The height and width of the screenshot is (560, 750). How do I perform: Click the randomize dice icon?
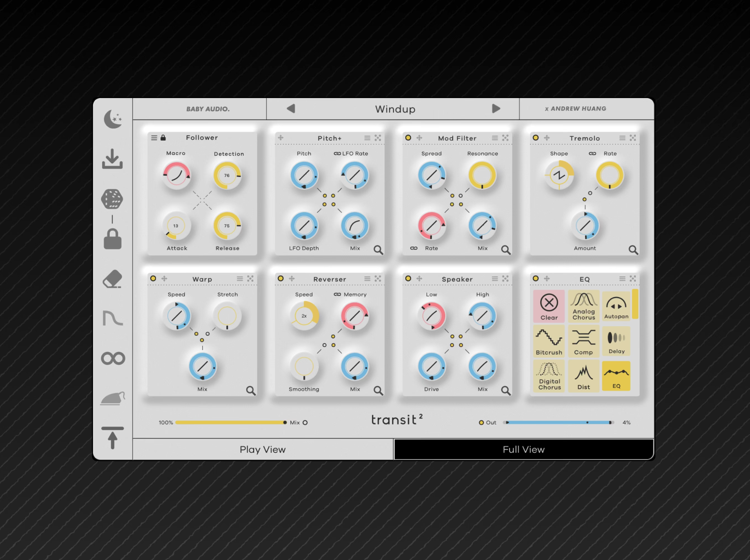pyautogui.click(x=112, y=199)
